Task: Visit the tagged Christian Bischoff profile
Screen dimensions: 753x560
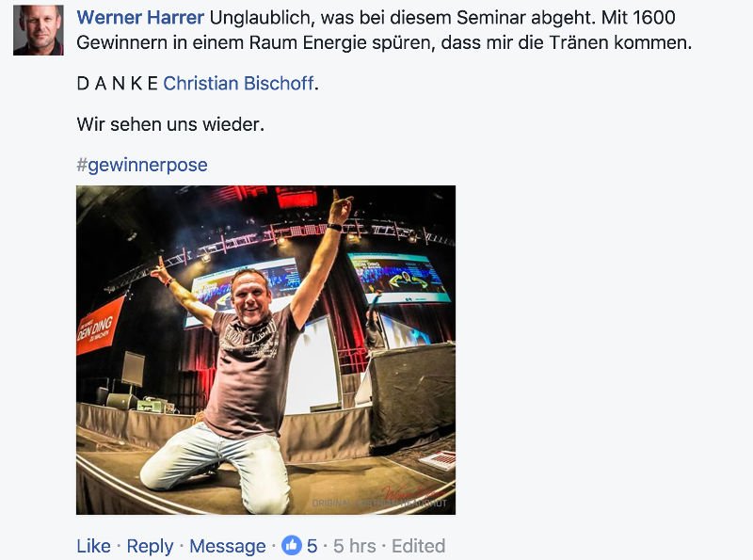Action: pos(239,84)
